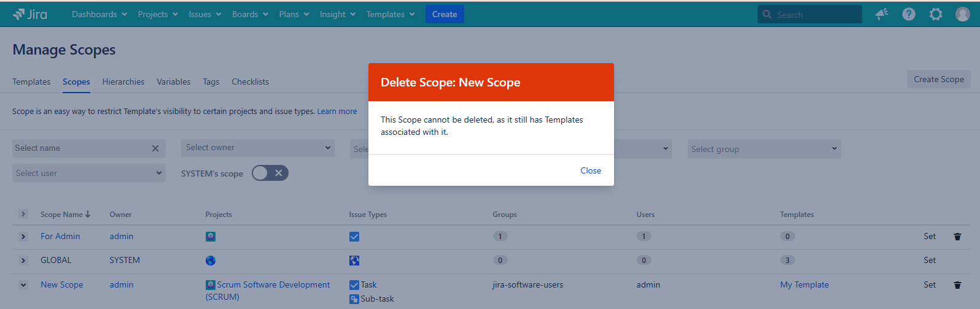
Task: Open the My Template link
Action: click(804, 284)
